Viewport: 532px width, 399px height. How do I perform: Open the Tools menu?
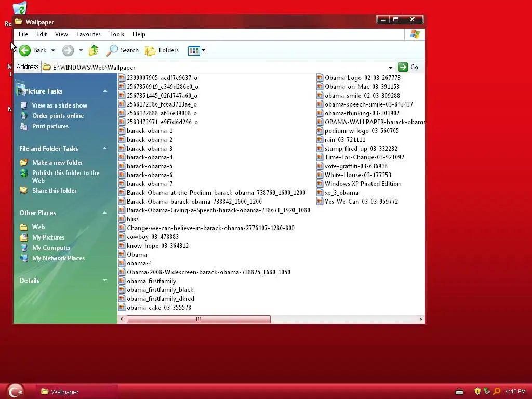pyautogui.click(x=116, y=34)
